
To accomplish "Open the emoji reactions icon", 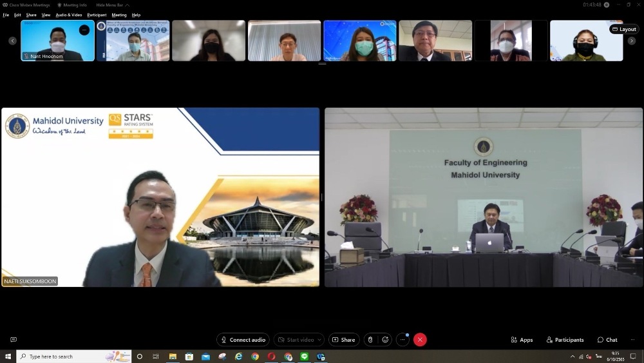I will (x=385, y=340).
